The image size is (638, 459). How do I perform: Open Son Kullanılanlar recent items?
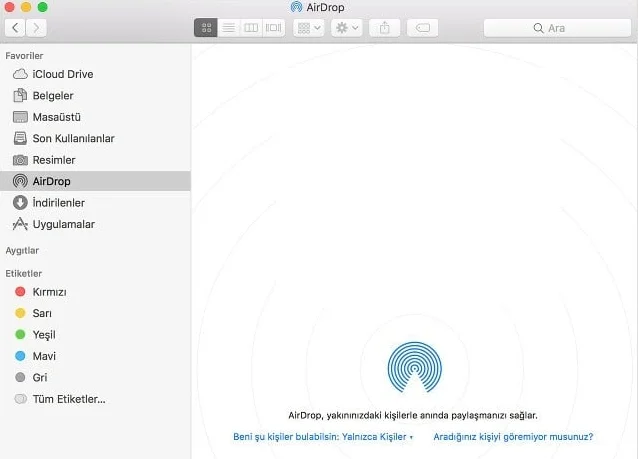(x=73, y=138)
